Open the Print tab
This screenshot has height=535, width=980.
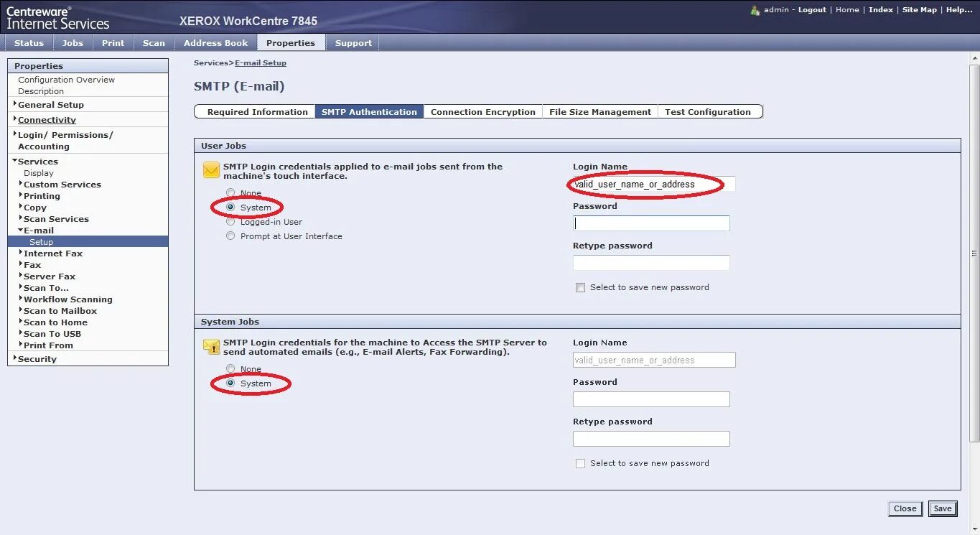tap(113, 43)
